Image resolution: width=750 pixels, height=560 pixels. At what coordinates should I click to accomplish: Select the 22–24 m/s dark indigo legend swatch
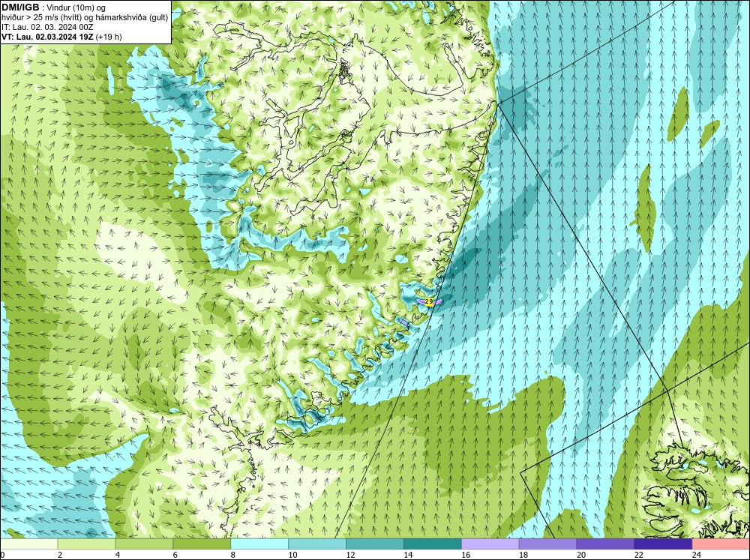(x=663, y=544)
